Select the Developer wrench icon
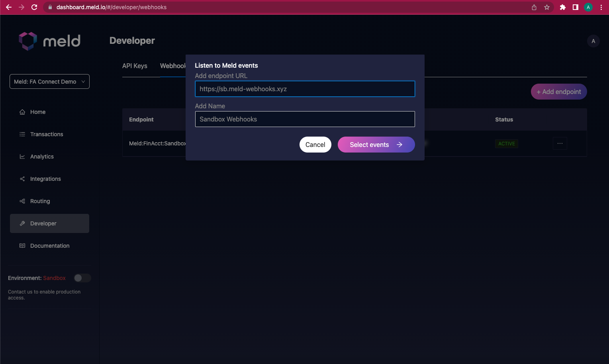This screenshot has height=364, width=609. coord(22,223)
